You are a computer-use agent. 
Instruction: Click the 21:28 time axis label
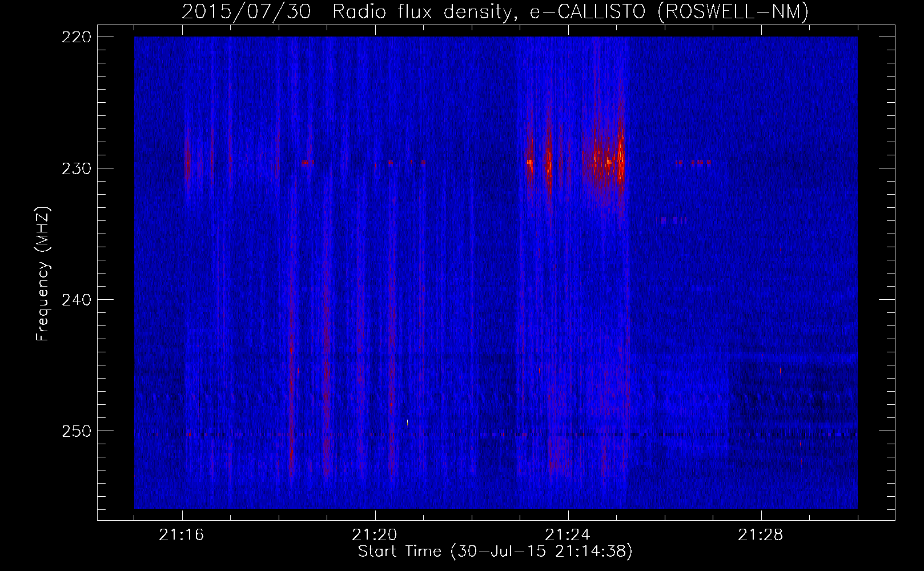click(x=761, y=535)
